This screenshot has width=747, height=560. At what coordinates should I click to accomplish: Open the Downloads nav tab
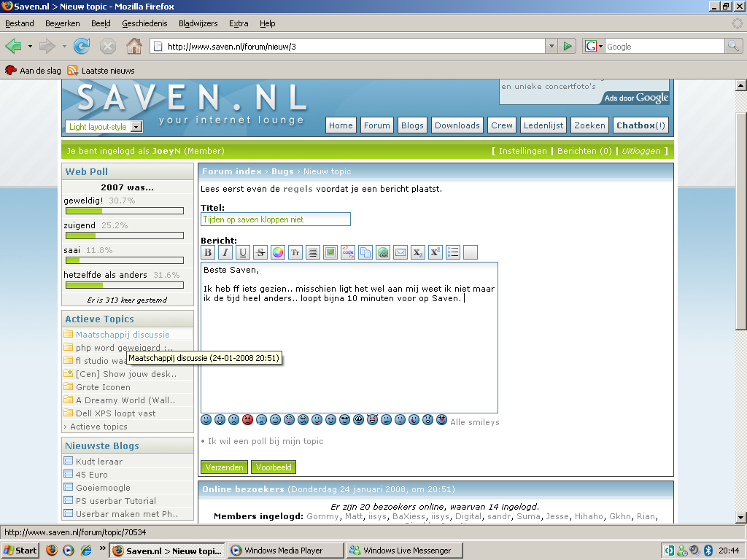point(457,125)
